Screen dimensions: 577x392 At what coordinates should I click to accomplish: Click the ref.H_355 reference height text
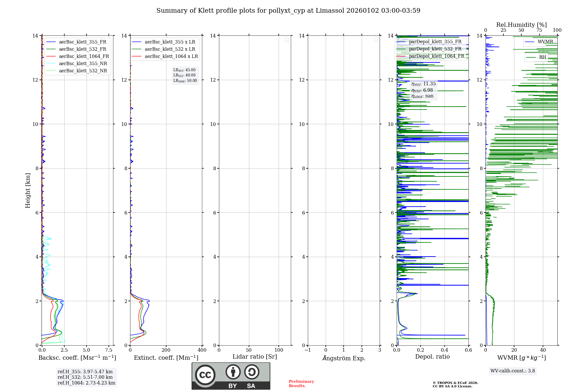(85, 372)
